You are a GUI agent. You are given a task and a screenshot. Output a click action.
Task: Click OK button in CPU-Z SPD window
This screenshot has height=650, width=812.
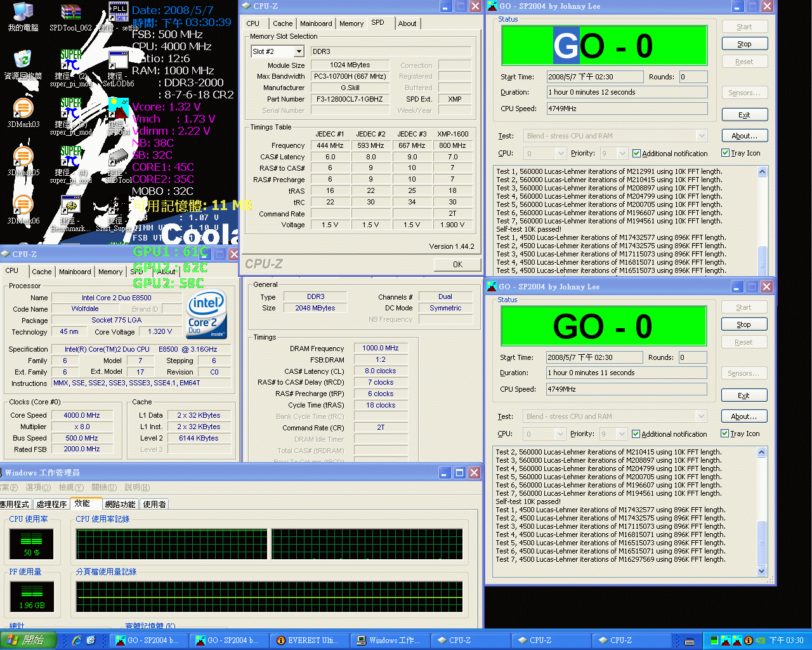click(x=457, y=265)
